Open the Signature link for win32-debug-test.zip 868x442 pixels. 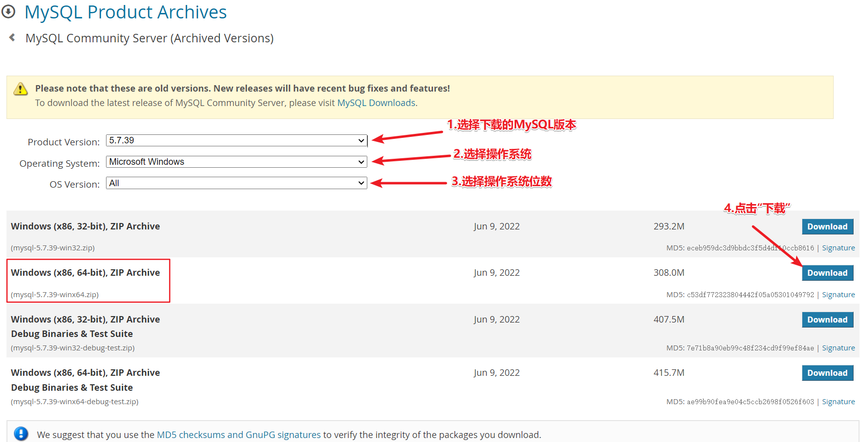[x=839, y=348]
